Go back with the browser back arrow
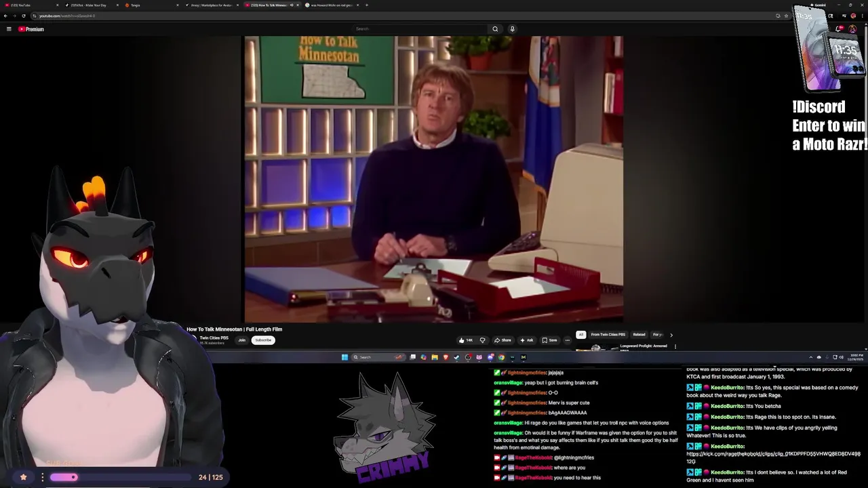Image resolution: width=868 pixels, height=488 pixels. click(x=5, y=16)
